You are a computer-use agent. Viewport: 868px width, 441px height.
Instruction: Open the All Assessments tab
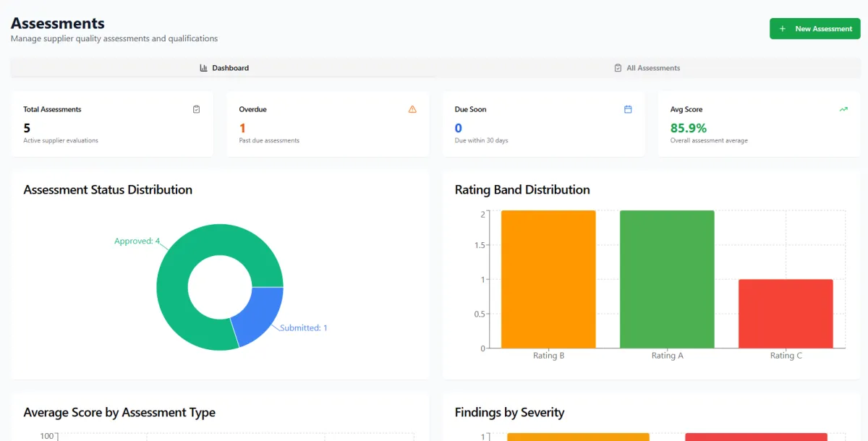647,68
